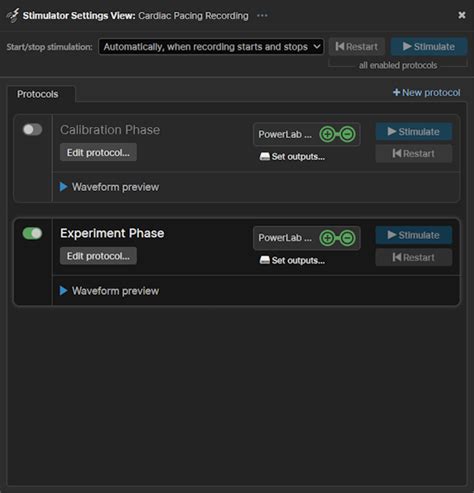Click Edit protocol for Experiment Phase

[98, 256]
